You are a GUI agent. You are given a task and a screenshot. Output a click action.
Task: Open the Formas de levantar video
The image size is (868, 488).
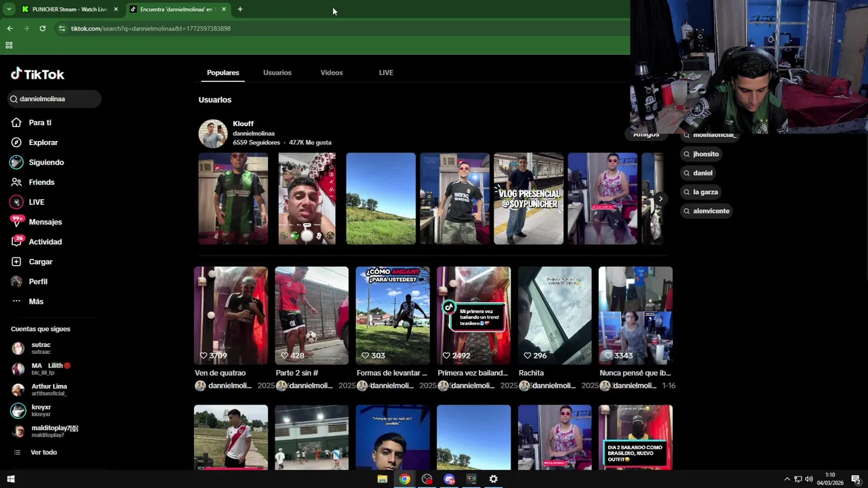(x=393, y=316)
